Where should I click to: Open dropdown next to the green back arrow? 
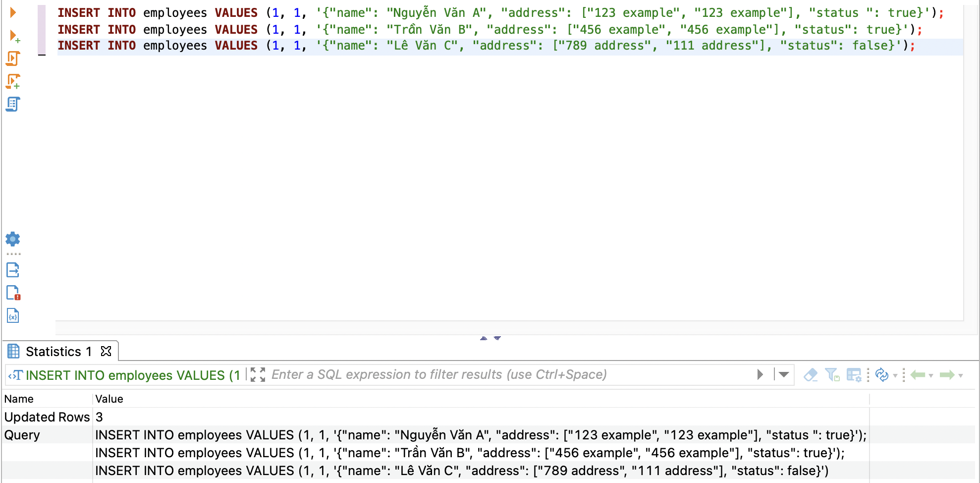coord(930,376)
